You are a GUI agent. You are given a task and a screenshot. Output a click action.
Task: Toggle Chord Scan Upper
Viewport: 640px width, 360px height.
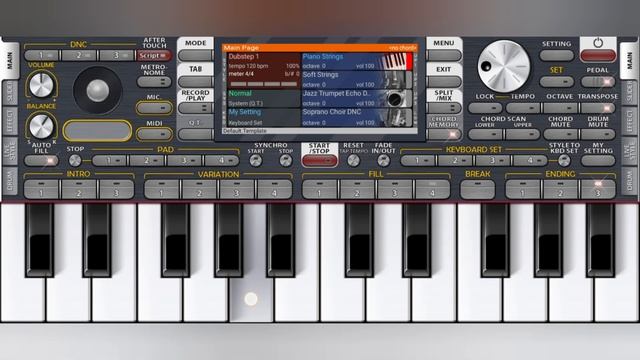(x=522, y=134)
